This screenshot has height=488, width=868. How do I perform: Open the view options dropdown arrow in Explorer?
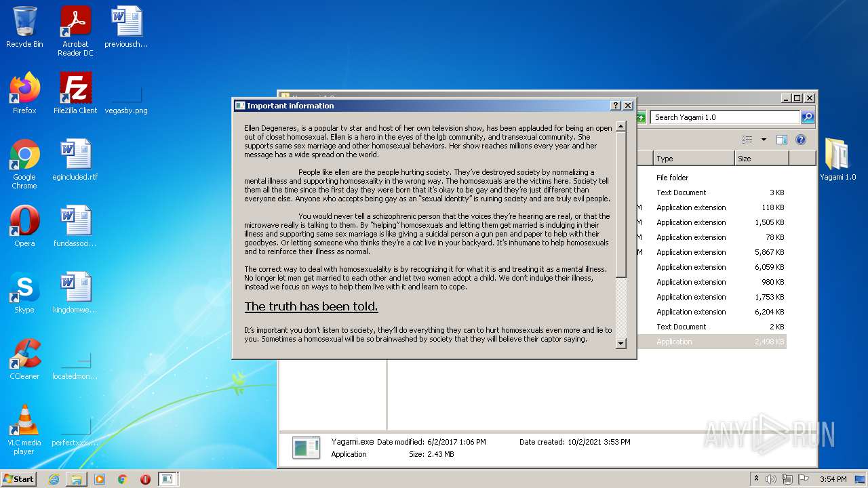[764, 140]
